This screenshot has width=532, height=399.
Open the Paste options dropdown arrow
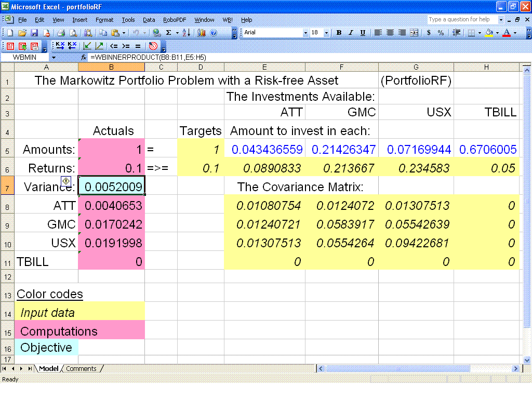tap(124, 33)
